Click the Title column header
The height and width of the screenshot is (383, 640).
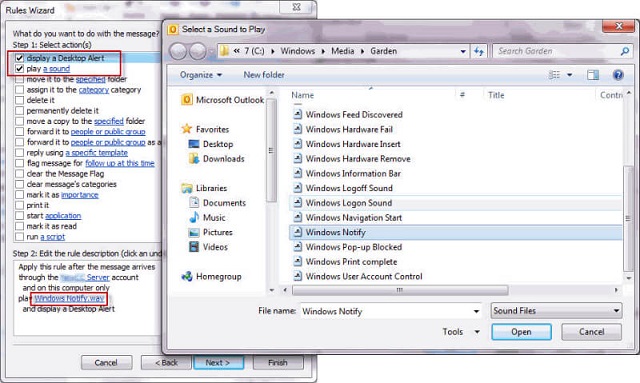[496, 95]
